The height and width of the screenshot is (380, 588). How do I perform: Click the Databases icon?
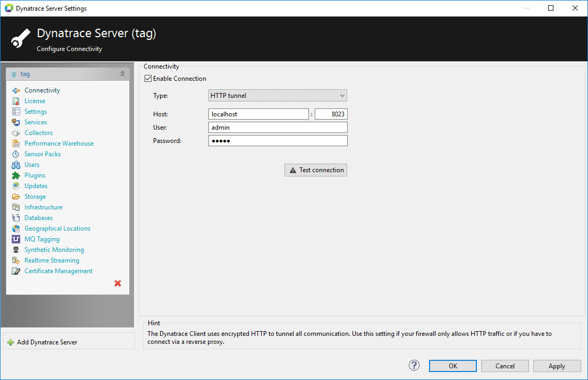[16, 218]
